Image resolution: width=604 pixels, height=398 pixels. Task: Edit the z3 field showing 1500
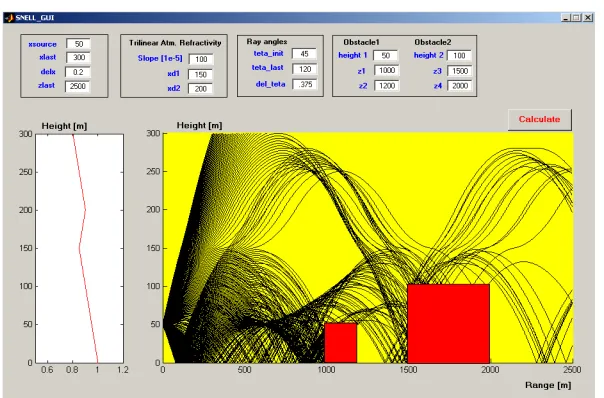[460, 71]
